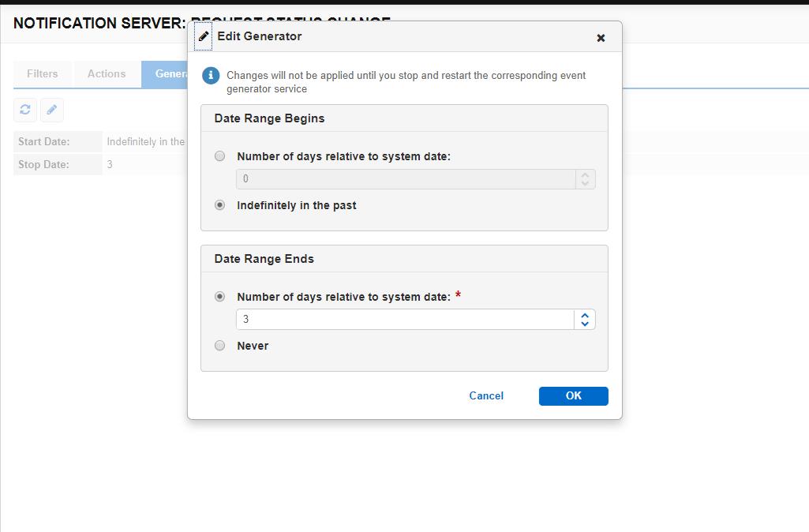This screenshot has width=809, height=532.
Task: Cancel the Edit Generator dialog
Action: point(486,395)
